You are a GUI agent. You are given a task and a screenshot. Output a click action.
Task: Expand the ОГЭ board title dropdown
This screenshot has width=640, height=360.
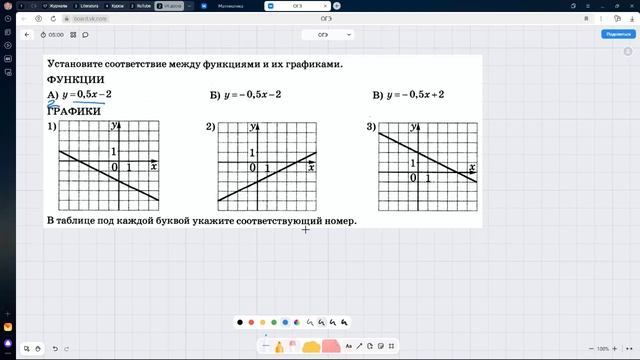pyautogui.click(x=328, y=35)
